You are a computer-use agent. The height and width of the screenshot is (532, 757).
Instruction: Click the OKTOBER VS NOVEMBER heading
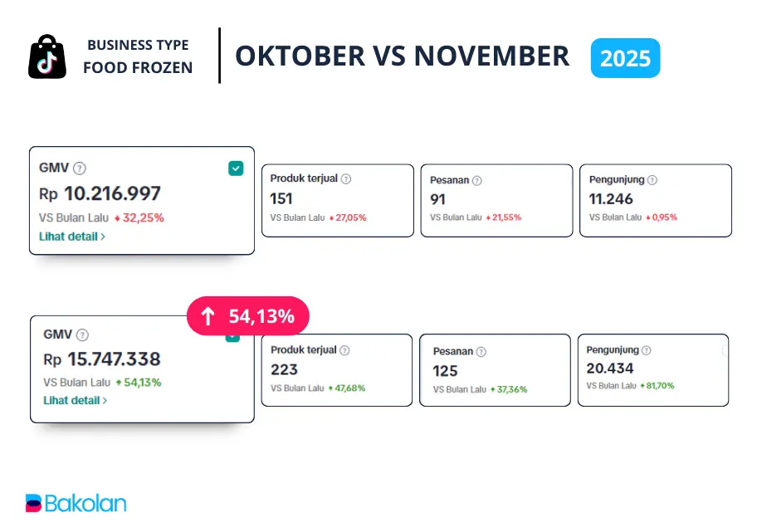(403, 56)
